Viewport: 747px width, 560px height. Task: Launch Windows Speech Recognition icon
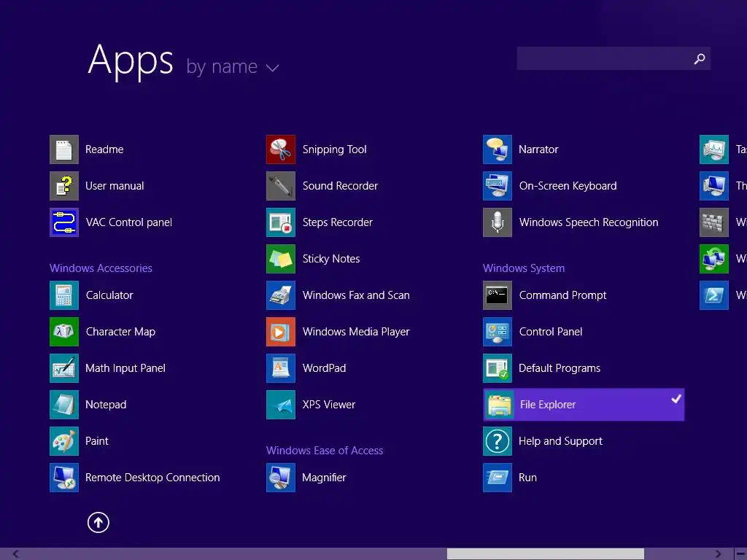click(x=498, y=222)
